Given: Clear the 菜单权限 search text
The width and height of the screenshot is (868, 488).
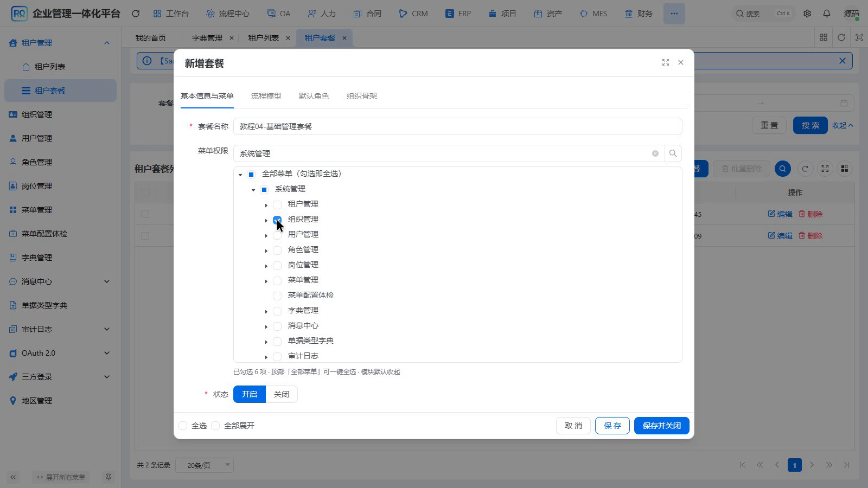Looking at the screenshot, I should point(655,153).
